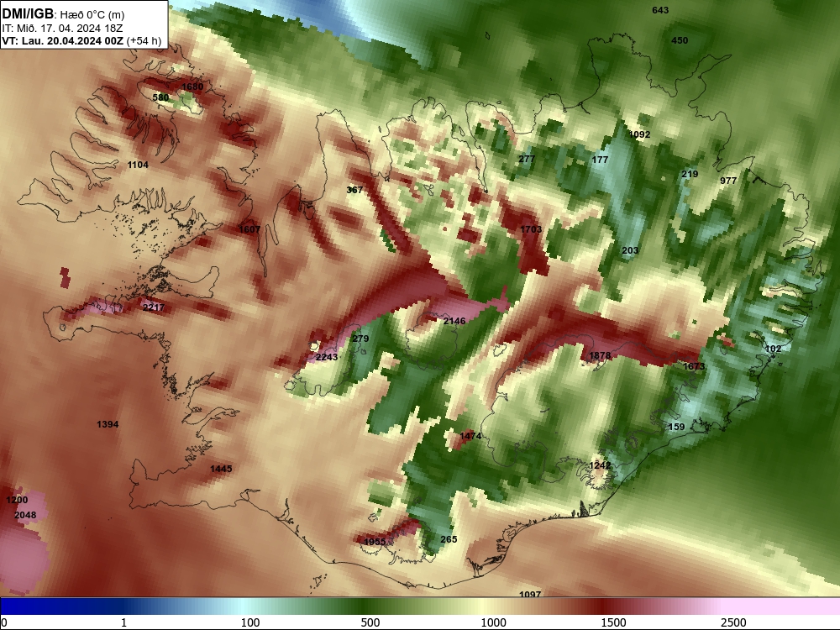Click the DMI/IGB title in header box

28,14
